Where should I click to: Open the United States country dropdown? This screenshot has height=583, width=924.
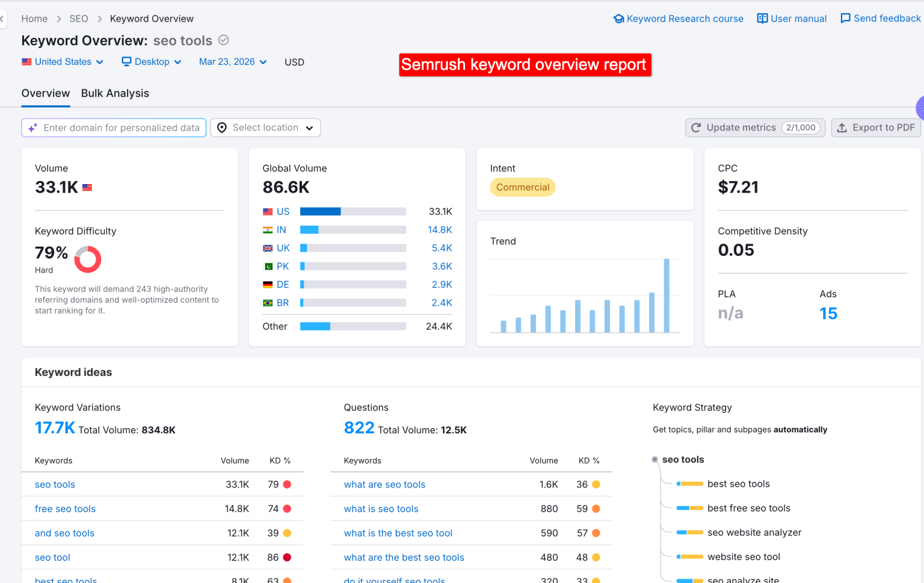[63, 61]
